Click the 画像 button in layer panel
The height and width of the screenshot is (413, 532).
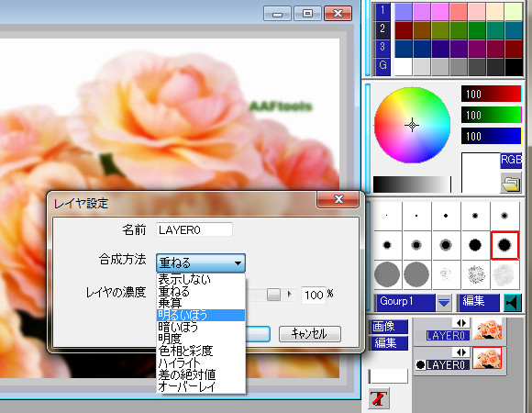388,327
